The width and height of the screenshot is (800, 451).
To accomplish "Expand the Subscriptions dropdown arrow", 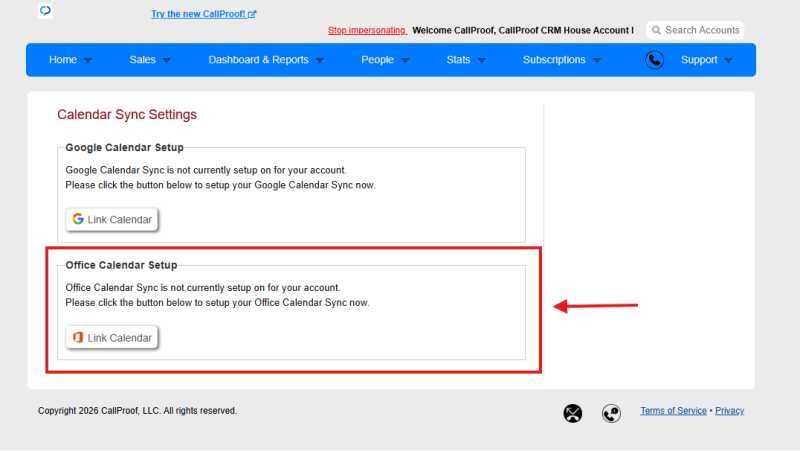I will click(x=597, y=60).
